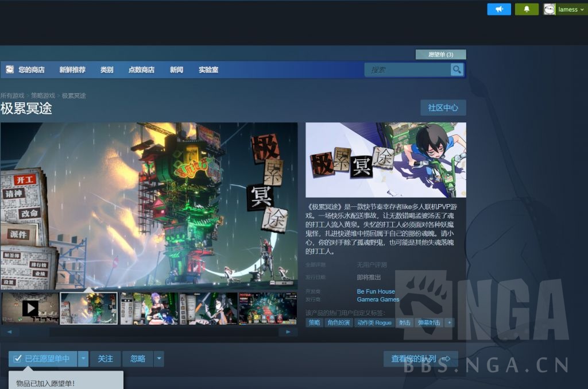Select the gameplay map screenshot thumbnail
Screen dimensions: 588x389
click(x=268, y=309)
